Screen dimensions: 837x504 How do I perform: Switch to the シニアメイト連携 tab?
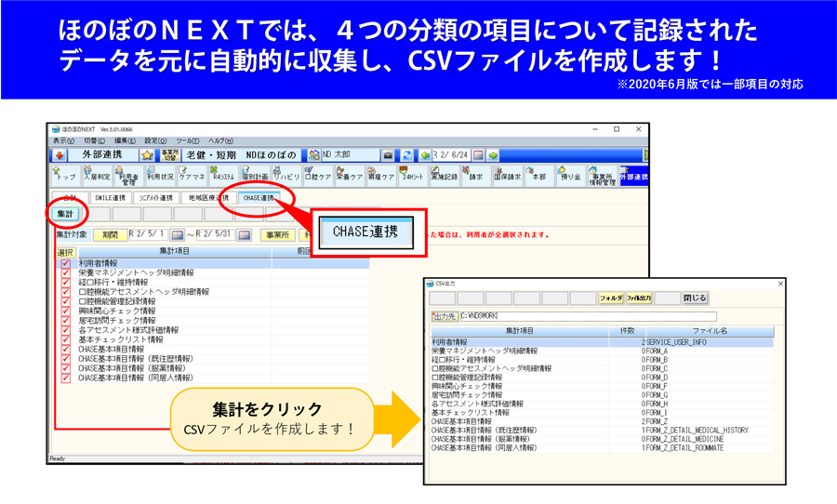pyautogui.click(x=156, y=198)
